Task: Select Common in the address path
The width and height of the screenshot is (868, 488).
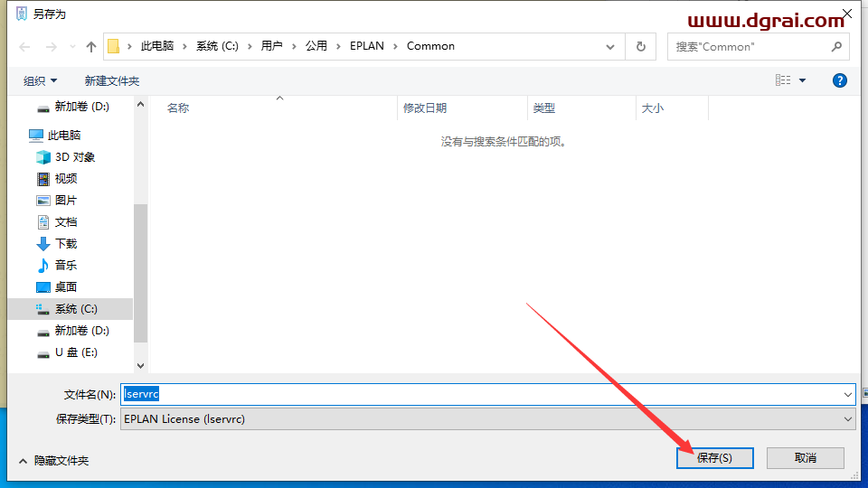Action: coord(430,46)
